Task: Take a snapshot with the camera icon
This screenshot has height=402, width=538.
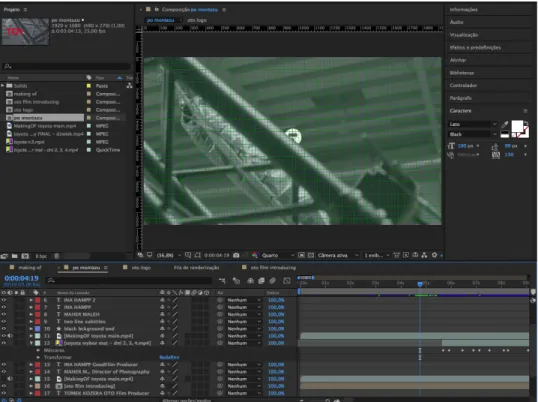Action: [236, 255]
